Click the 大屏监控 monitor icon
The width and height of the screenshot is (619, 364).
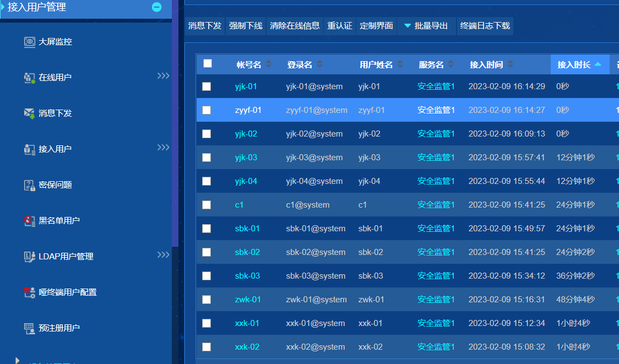click(x=29, y=42)
